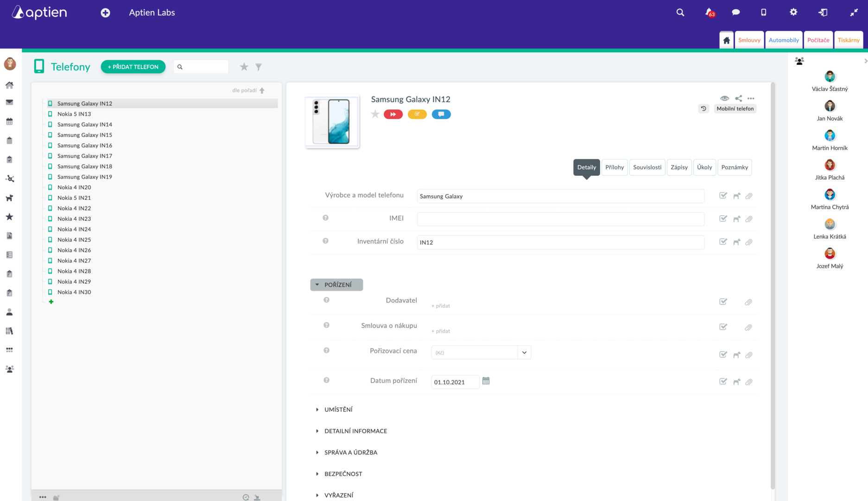868x501 pixels.
Task: Click Mobilní telefon type badge
Action: point(735,109)
